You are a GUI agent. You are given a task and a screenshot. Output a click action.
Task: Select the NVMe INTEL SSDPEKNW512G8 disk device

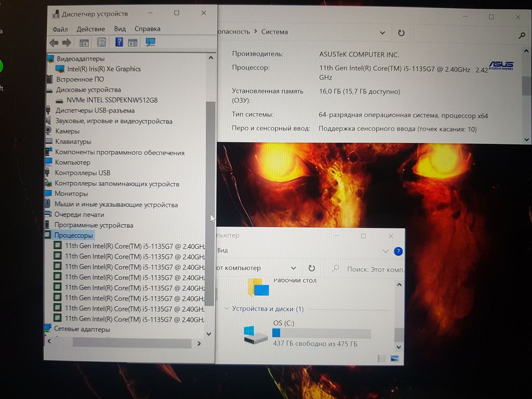coord(112,100)
